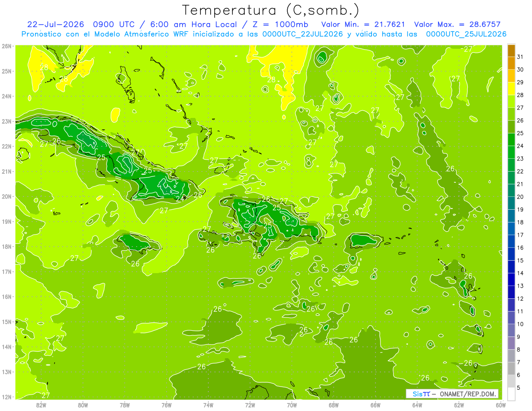The height and width of the screenshot is (411, 532).
Task: Select the "22-Jul-2026" date text
Action: tap(56, 24)
